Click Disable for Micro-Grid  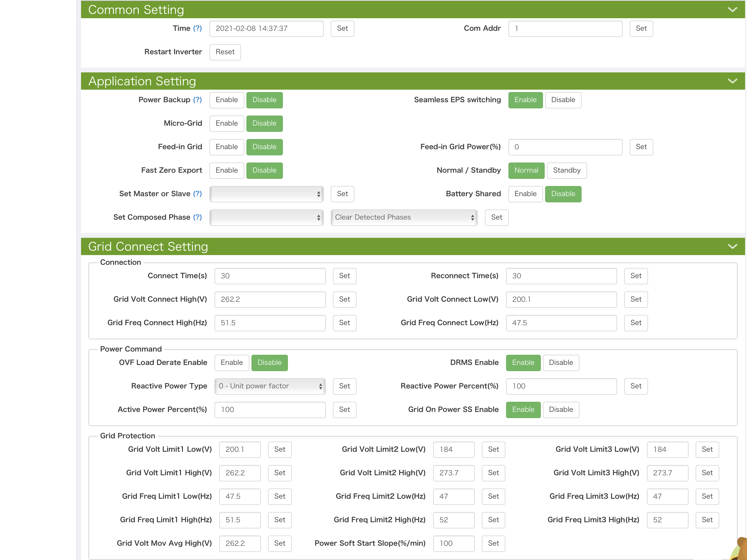264,124
